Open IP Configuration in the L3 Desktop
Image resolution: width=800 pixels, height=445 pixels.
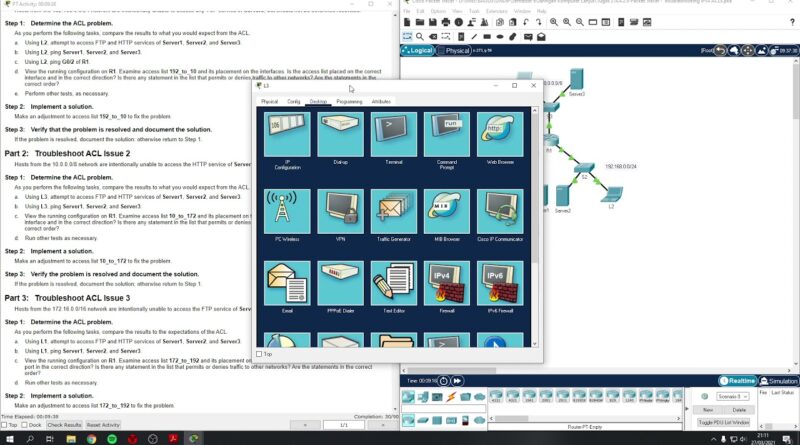tap(287, 134)
